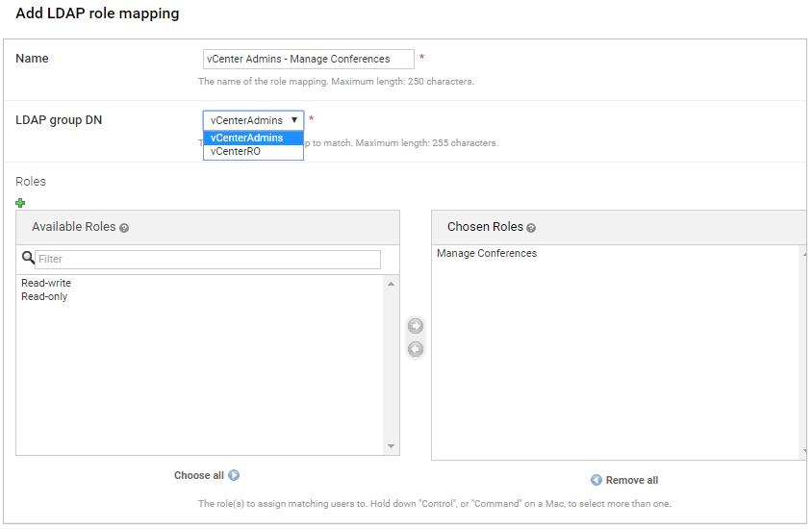Click the green plus icon under Roles
This screenshot has height=529, width=812.
pyautogui.click(x=21, y=202)
